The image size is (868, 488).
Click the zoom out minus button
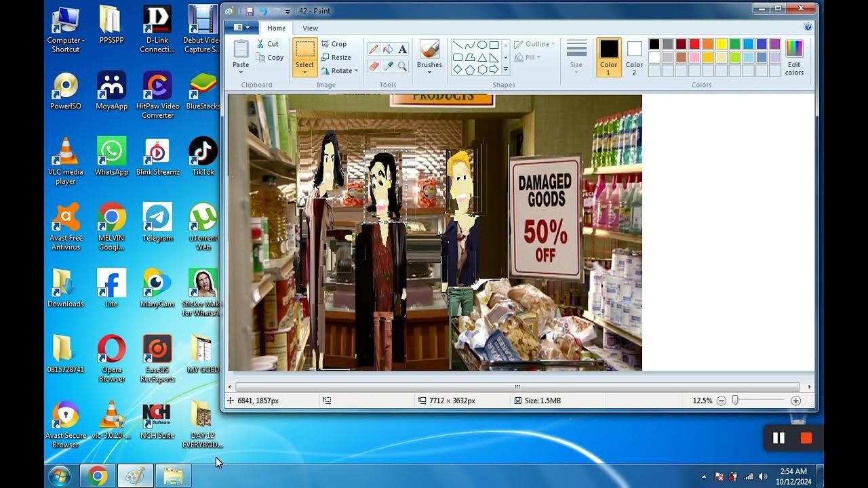coord(722,401)
